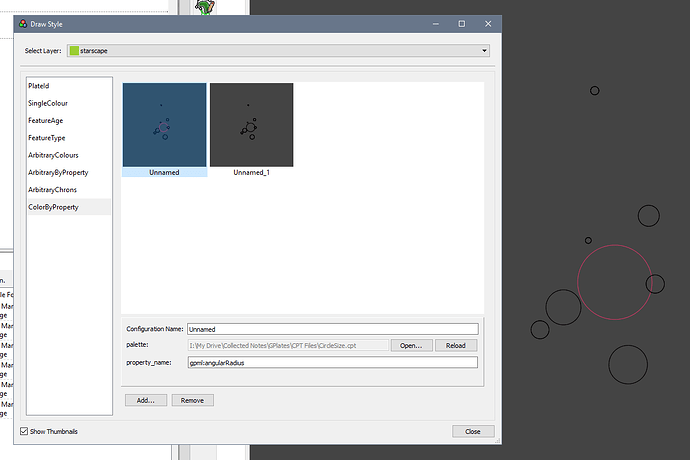
Task: Open a palette file with Open... button
Action: click(x=411, y=346)
